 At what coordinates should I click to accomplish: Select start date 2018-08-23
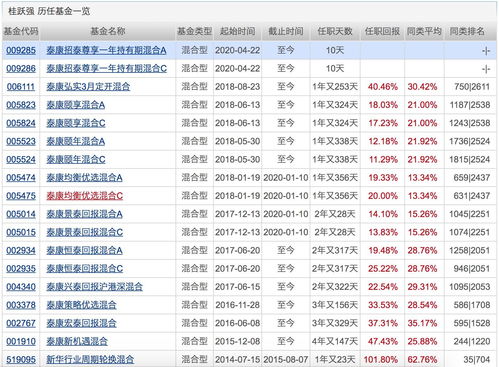[238, 87]
